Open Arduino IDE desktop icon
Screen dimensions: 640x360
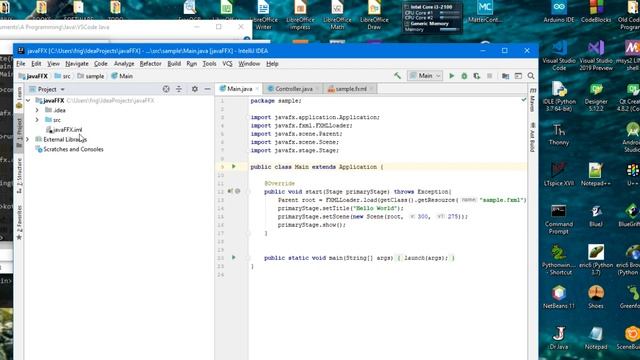click(x=559, y=11)
